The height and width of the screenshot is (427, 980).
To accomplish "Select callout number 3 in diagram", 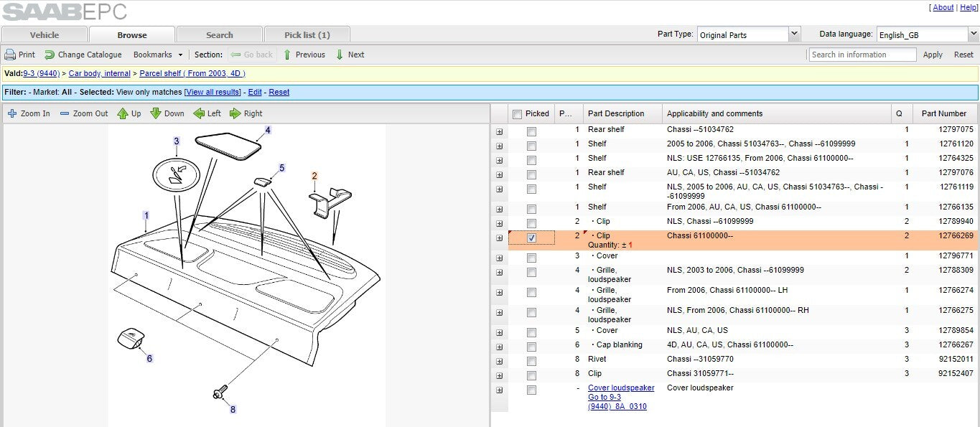I will click(177, 141).
